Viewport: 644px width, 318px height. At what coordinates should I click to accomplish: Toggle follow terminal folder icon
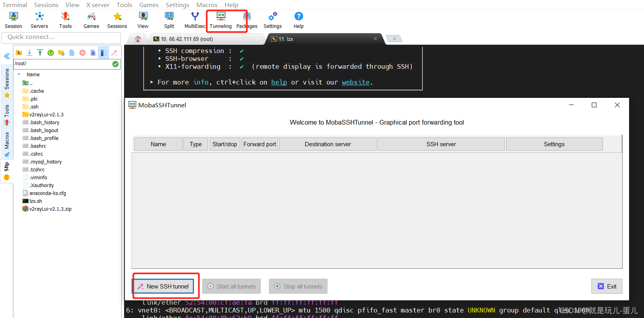103,53
